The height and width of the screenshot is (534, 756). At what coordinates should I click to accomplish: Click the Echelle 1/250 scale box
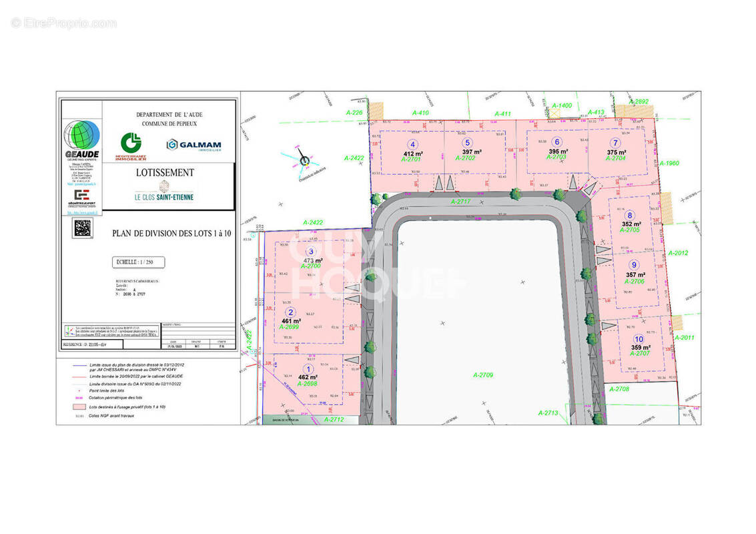pyautogui.click(x=135, y=262)
